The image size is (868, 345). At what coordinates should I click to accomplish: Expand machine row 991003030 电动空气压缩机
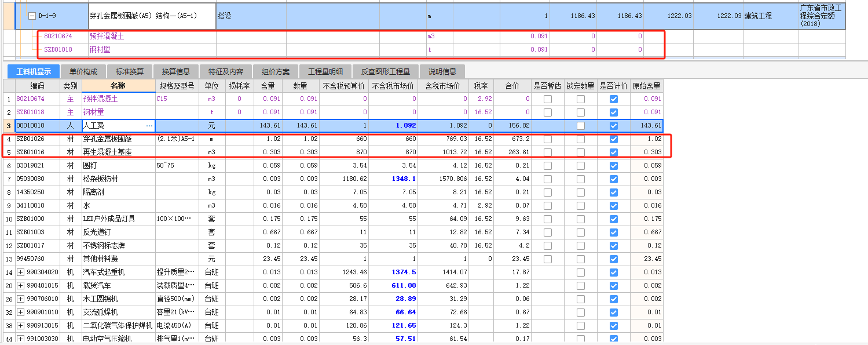click(x=21, y=339)
